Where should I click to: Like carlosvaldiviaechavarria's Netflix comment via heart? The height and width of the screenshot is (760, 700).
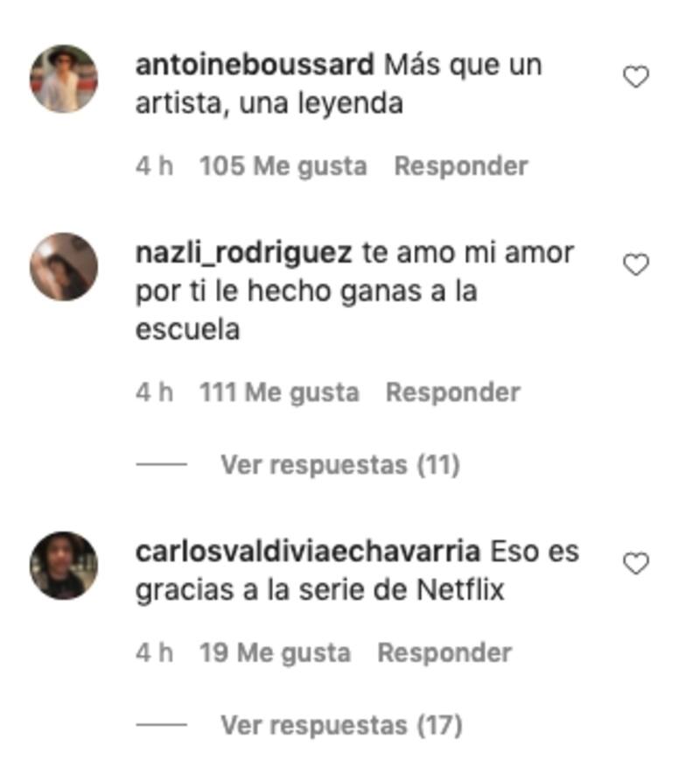point(635,564)
